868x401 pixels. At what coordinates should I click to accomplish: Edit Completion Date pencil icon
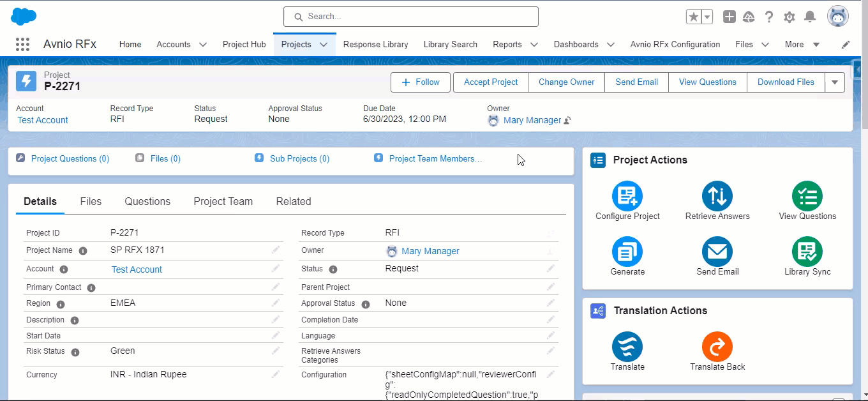(x=551, y=319)
